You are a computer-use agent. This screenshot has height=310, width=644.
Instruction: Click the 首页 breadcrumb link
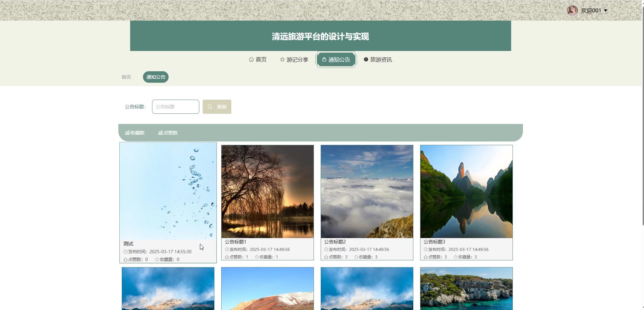[126, 77]
